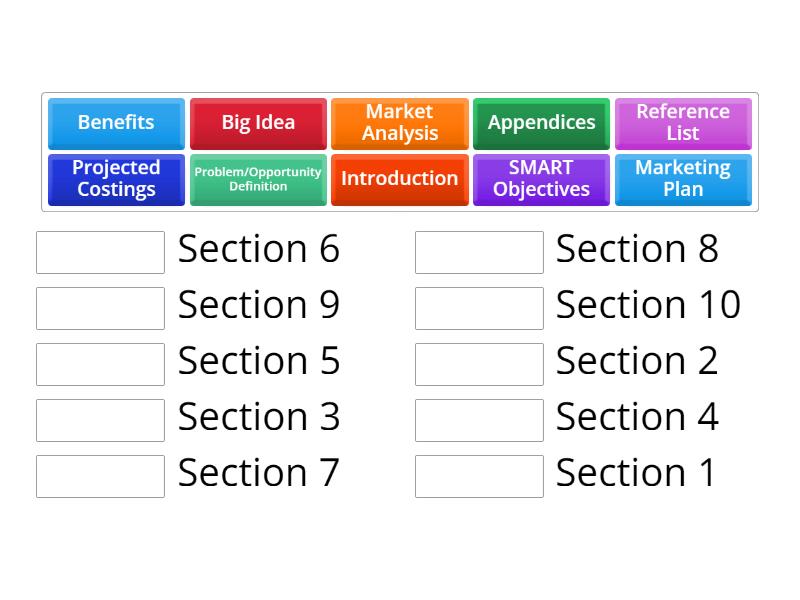This screenshot has width=800, height=600.
Task: Select the answer slot for Section 10
Action: [x=479, y=308]
